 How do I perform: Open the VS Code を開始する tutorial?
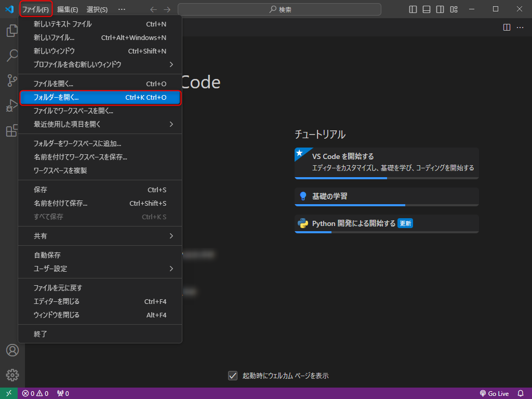point(386,162)
